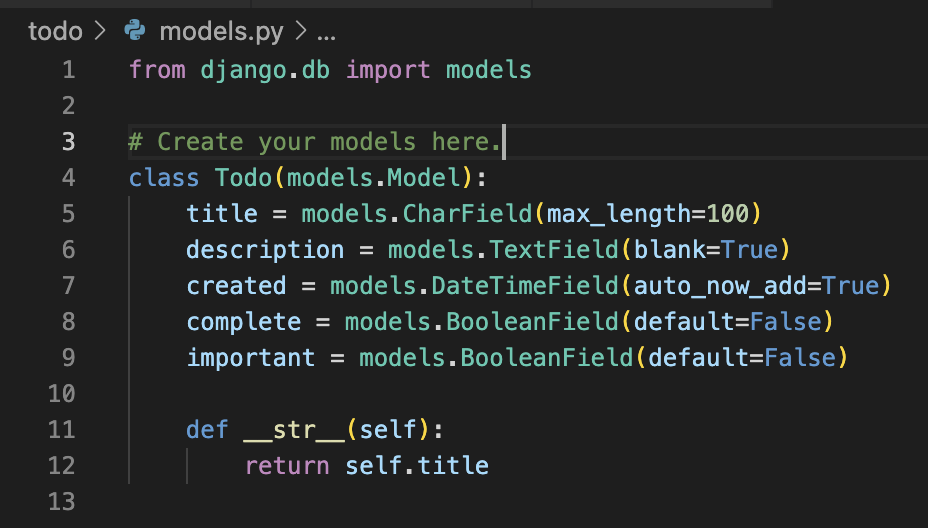The image size is (928, 528).
Task: Click line number 13 in gutter
Action: [62, 502]
